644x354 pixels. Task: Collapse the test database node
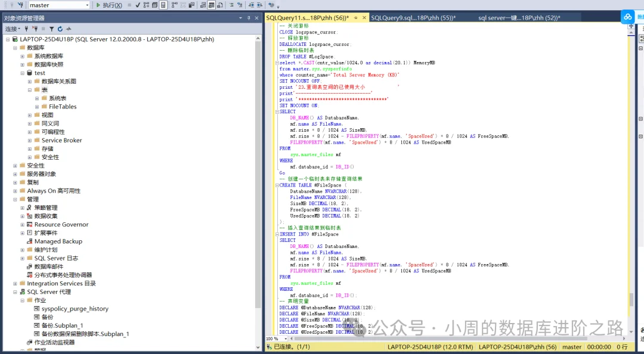(x=23, y=73)
